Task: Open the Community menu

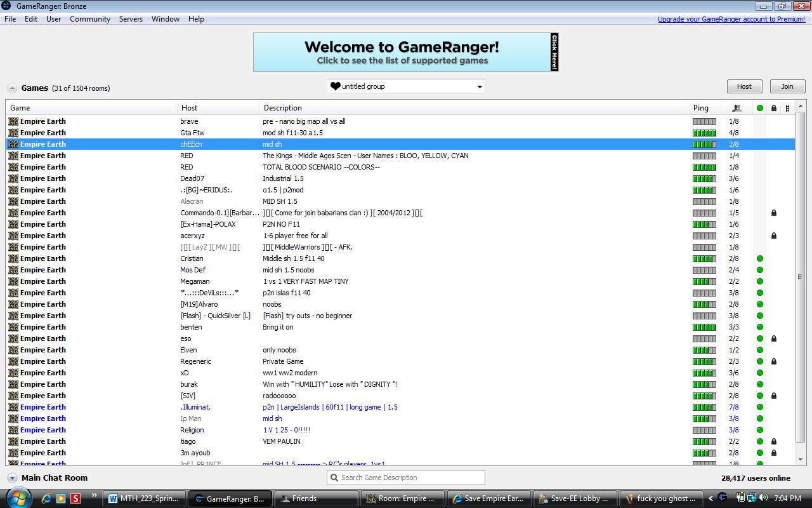Action: [x=90, y=19]
